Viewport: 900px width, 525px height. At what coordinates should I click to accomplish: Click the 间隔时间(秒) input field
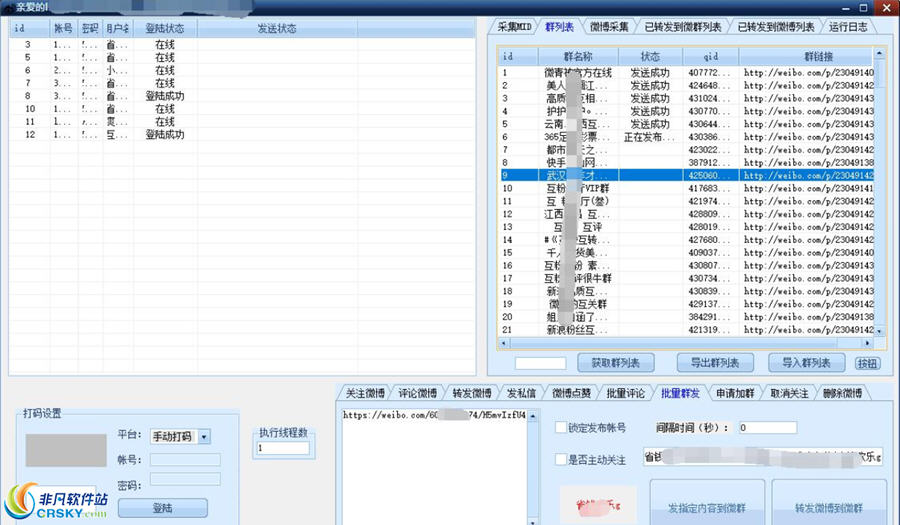[x=767, y=427]
